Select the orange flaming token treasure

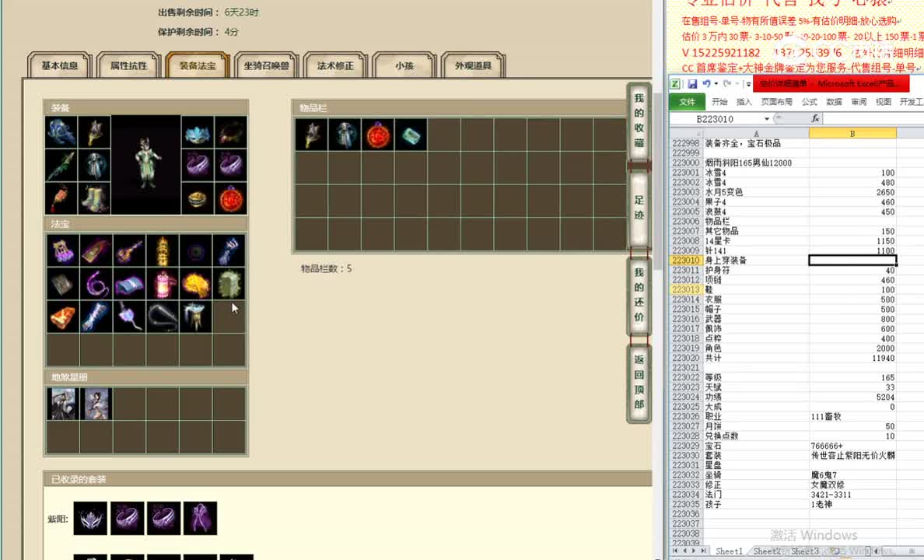coord(62,317)
